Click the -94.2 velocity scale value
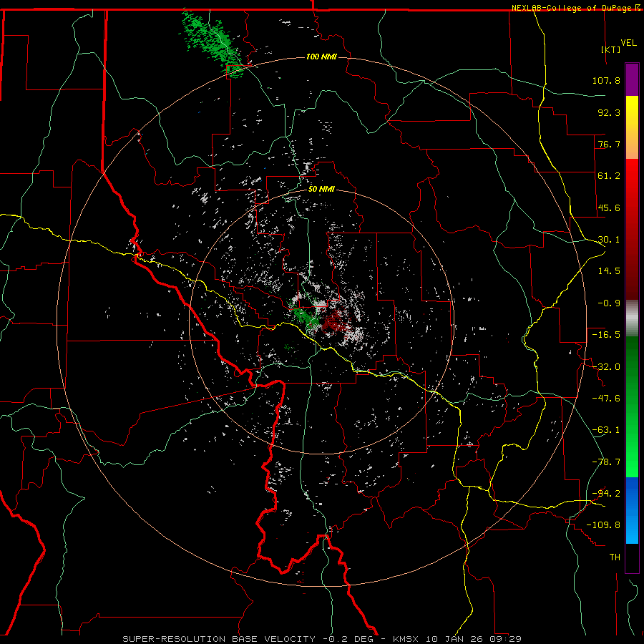 (606, 494)
